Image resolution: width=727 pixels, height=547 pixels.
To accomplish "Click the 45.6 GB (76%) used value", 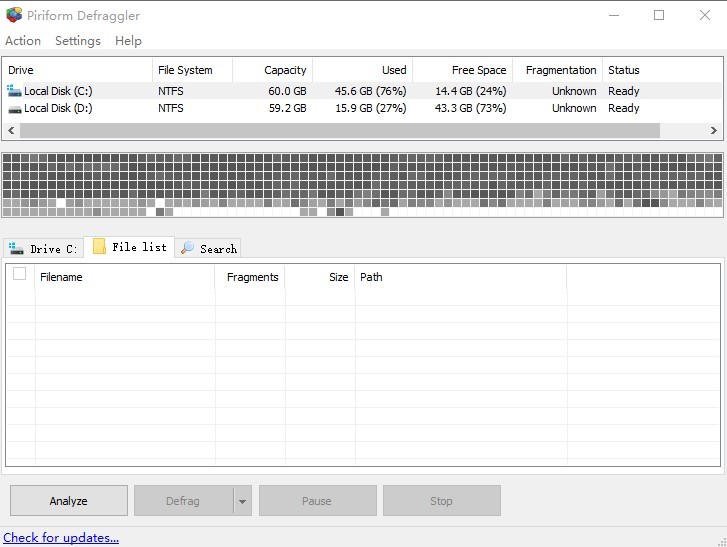I will coord(370,91).
